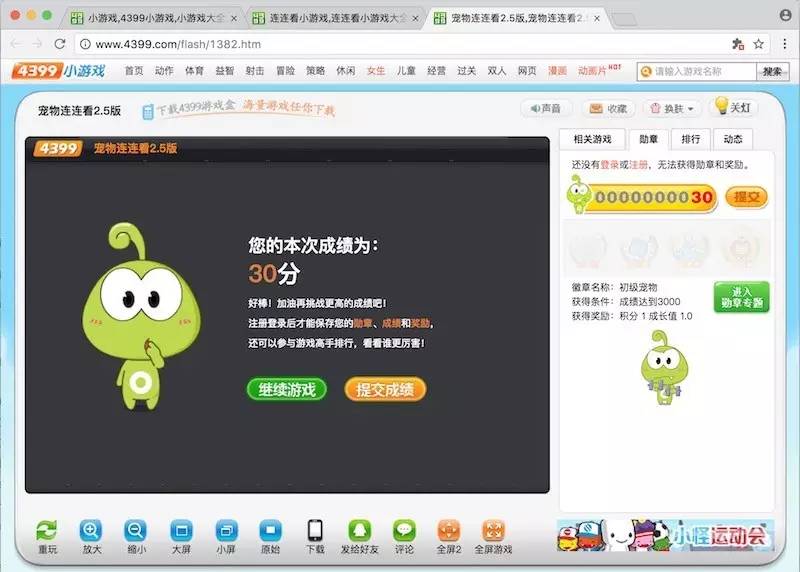Click the 成绩达到3000 condition text

pyautogui.click(x=649, y=302)
